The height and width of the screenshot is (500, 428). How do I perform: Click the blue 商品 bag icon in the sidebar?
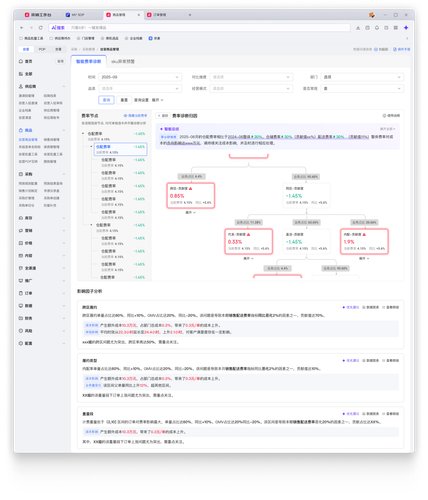pos(21,130)
